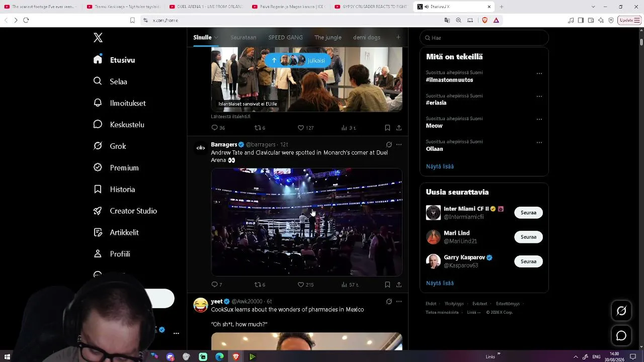Open Historia bookmarks page
The width and height of the screenshot is (644, 362).
[114, 190]
